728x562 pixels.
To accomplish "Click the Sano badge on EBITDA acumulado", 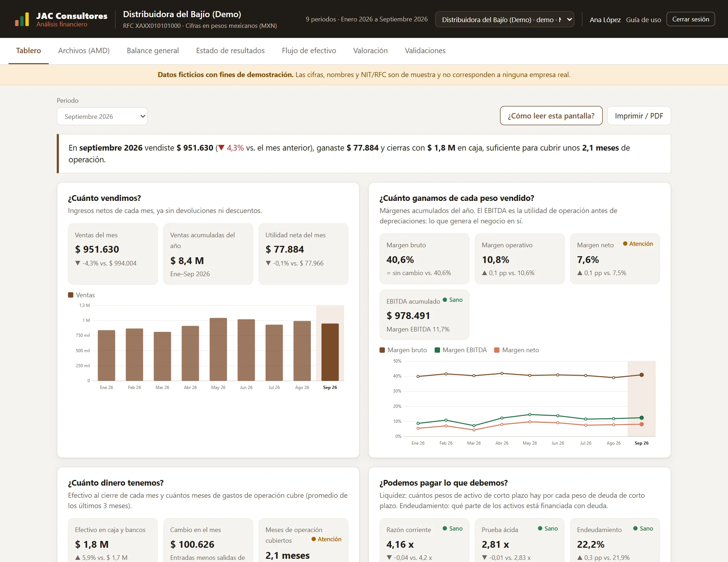I will [x=453, y=300].
